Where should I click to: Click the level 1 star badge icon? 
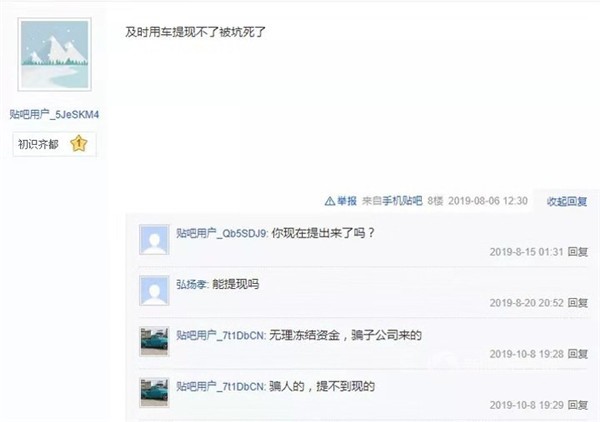(79, 143)
